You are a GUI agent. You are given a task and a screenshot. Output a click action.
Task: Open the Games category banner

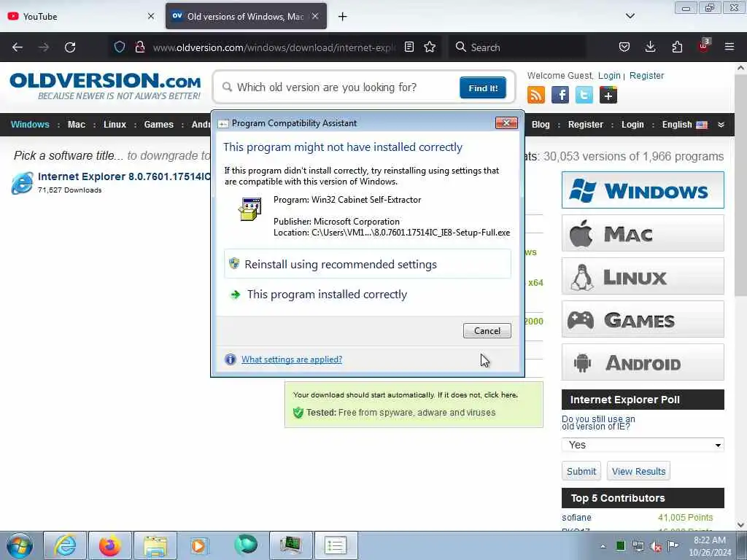[643, 319]
